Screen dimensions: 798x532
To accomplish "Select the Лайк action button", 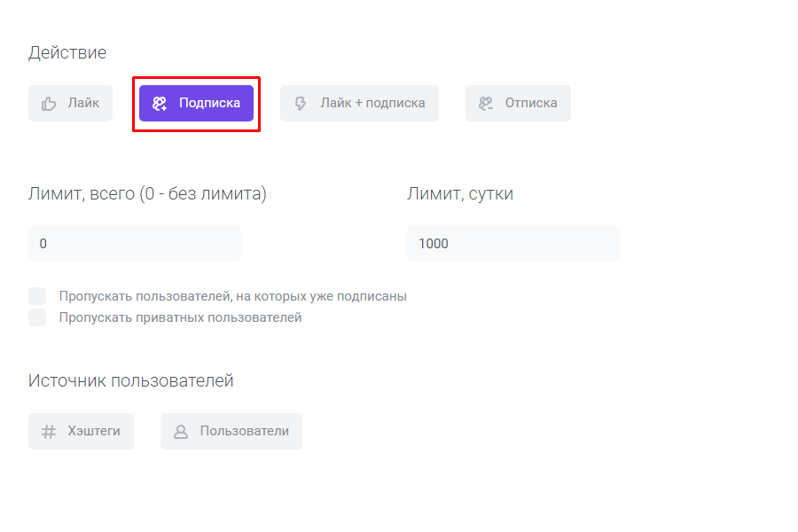I will click(70, 104).
